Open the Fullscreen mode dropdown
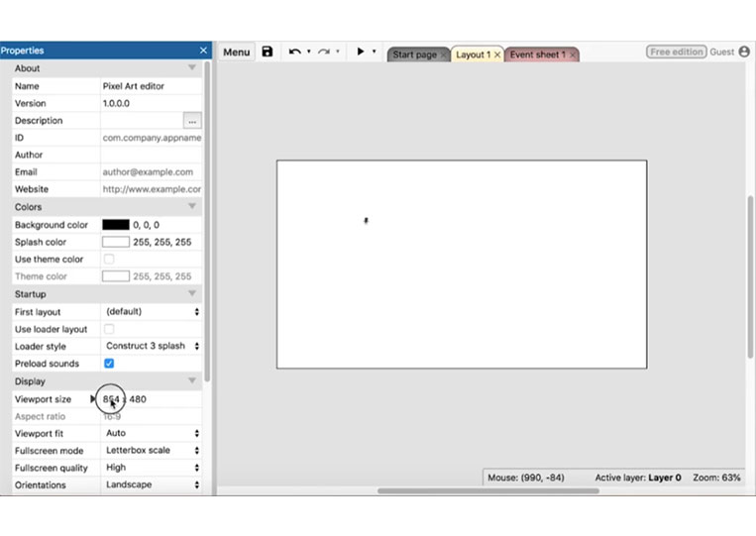Image resolution: width=756 pixels, height=536 pixels. (x=152, y=450)
